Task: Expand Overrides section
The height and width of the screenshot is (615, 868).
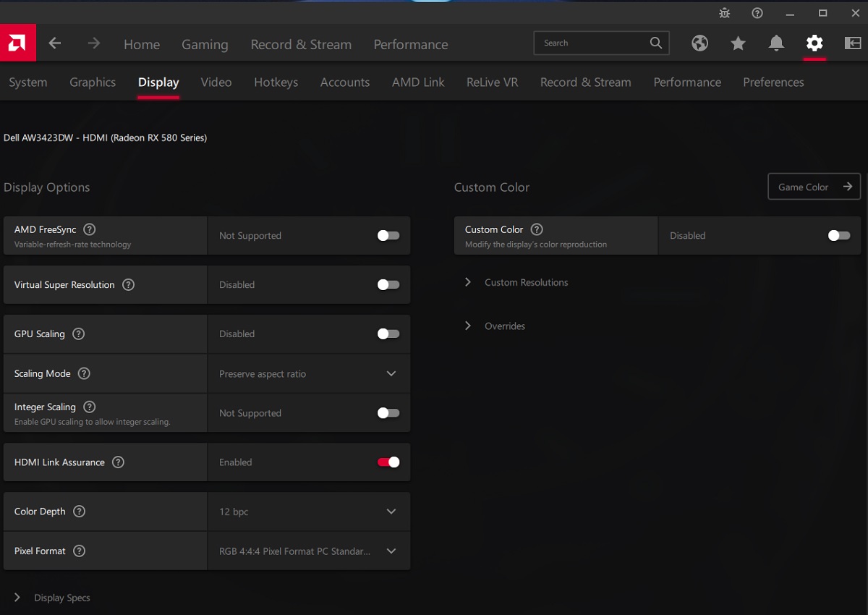Action: tap(495, 326)
